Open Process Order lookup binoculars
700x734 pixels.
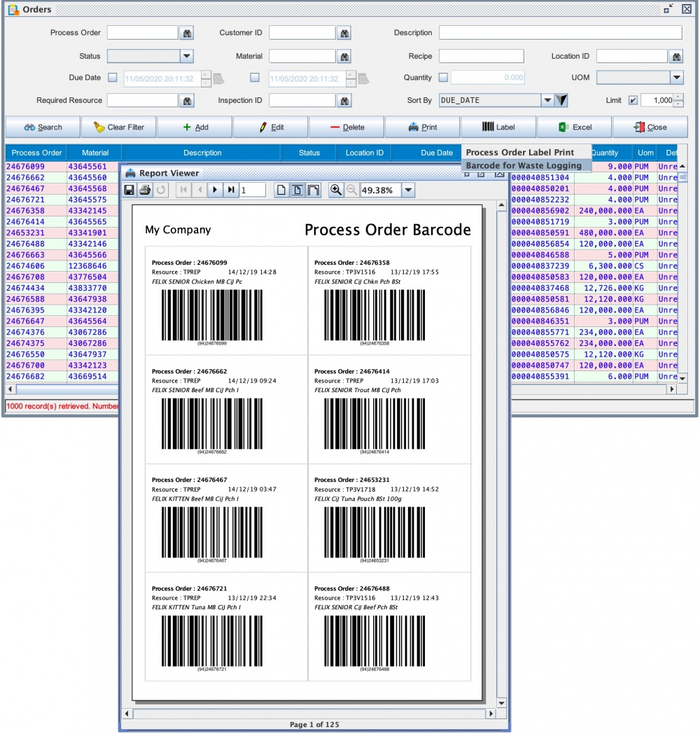(x=187, y=33)
